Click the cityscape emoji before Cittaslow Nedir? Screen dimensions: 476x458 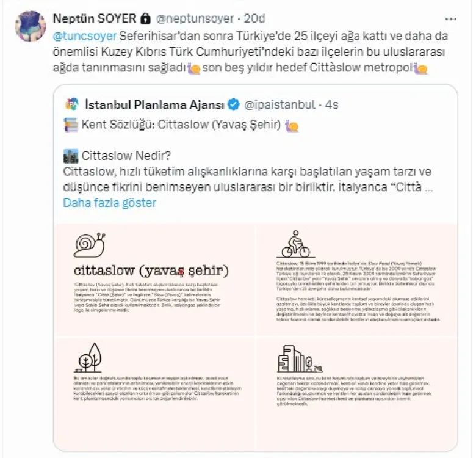click(71, 156)
